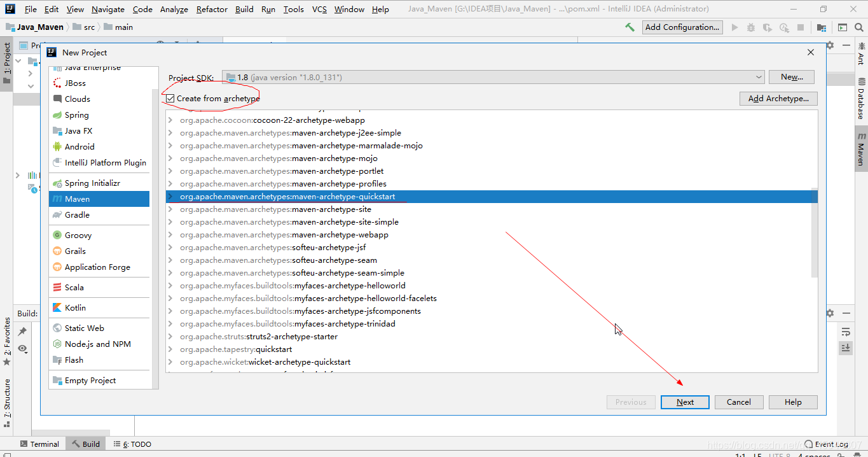
Task: Choose Application Forge project type
Action: point(99,267)
